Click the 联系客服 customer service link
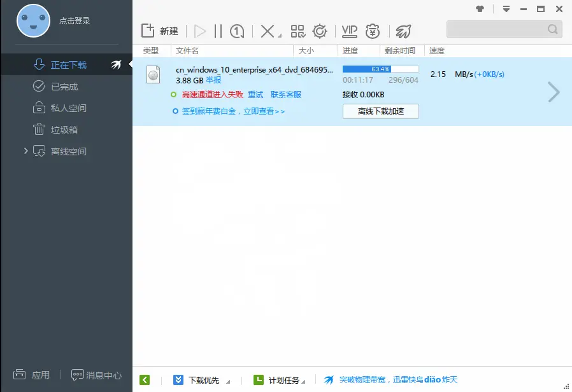572x392 pixels. pos(285,95)
